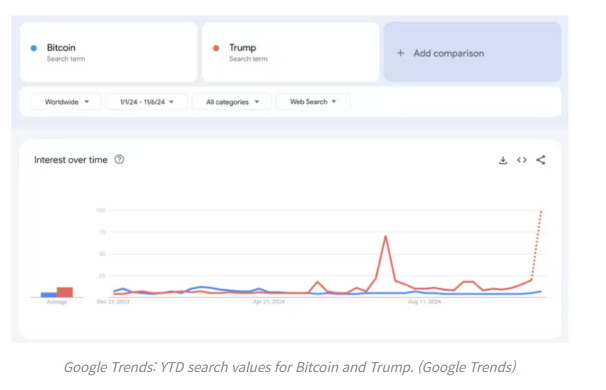Image resolution: width=606 pixels, height=390 pixels.
Task: Edit the Trump search term box
Action: 291,52
